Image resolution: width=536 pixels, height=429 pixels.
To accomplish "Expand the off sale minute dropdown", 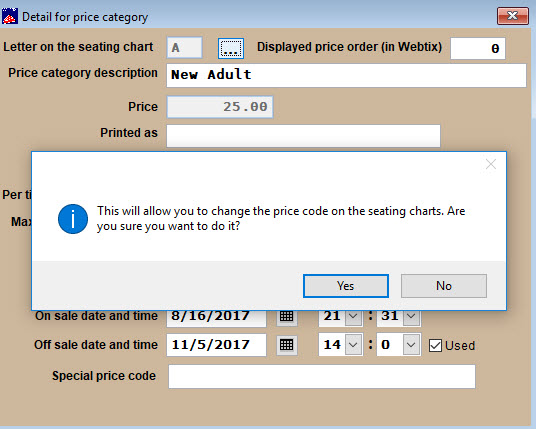I will 411,345.
